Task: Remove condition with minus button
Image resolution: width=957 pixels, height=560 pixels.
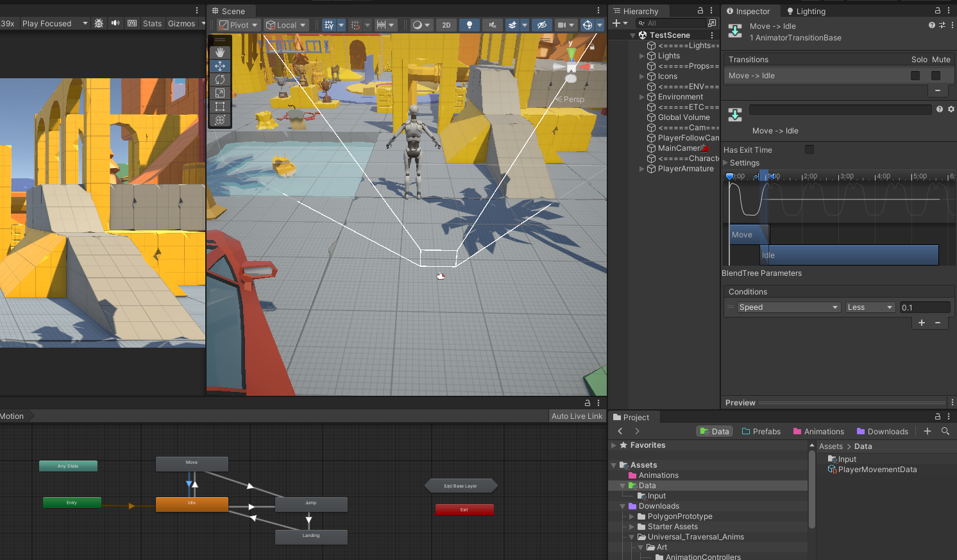Action: point(938,323)
